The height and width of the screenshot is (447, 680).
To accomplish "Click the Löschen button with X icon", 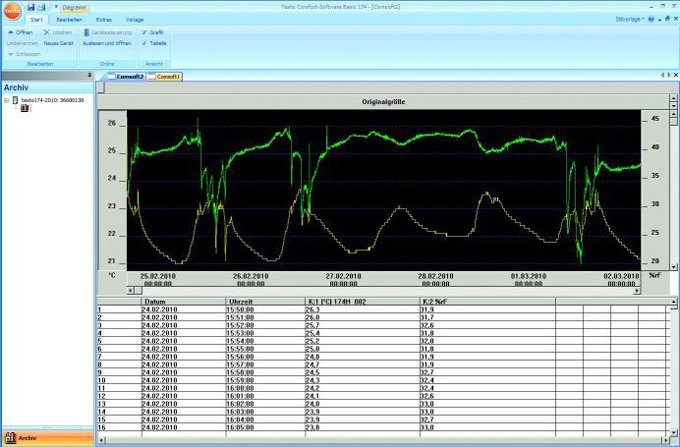I will click(x=58, y=33).
